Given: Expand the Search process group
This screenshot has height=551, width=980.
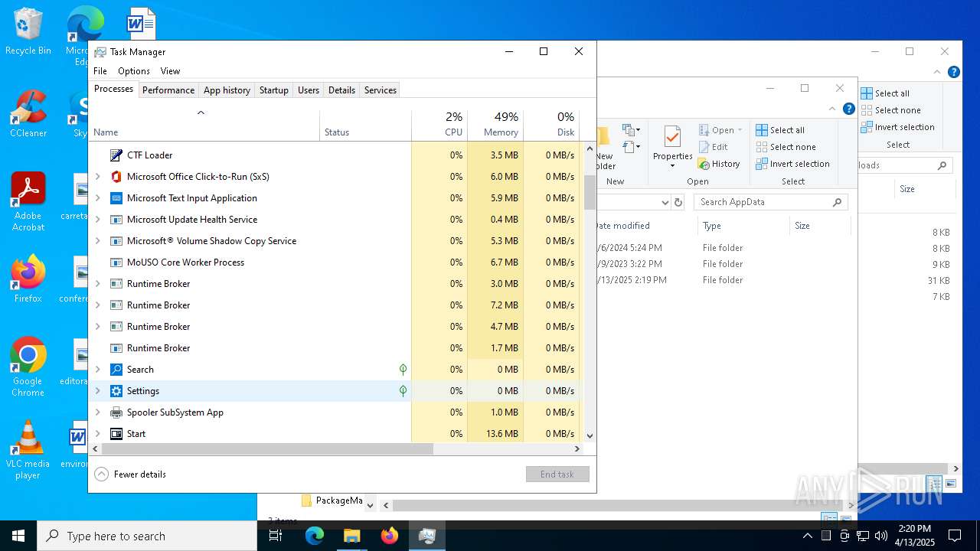Looking at the screenshot, I should click(97, 370).
